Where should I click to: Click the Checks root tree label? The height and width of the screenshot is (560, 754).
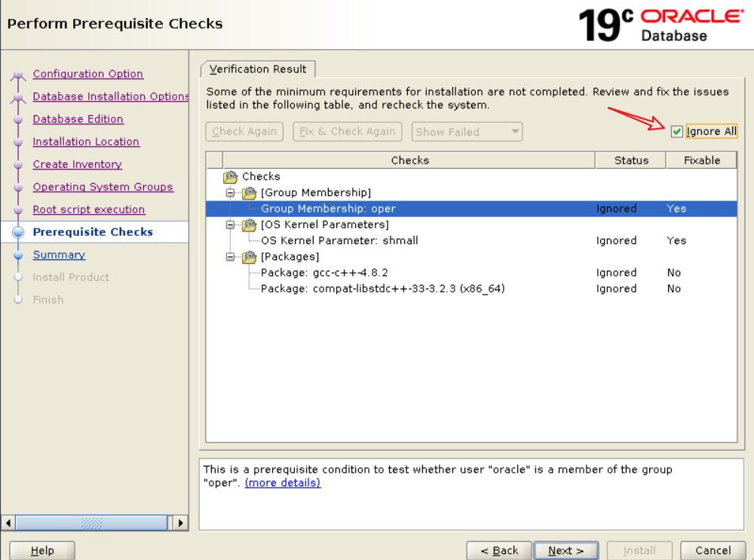(261, 177)
